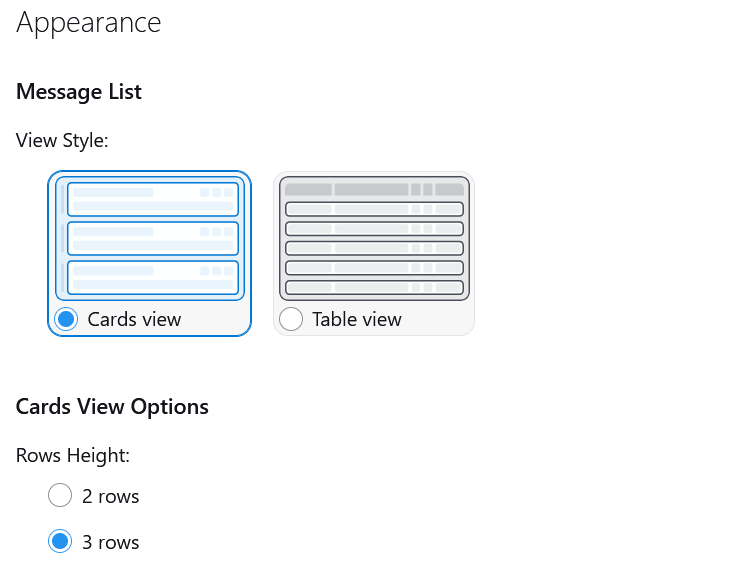Click the Cards view preview thumbnail
Image resolution: width=744 pixels, height=580 pixels.
pos(149,238)
